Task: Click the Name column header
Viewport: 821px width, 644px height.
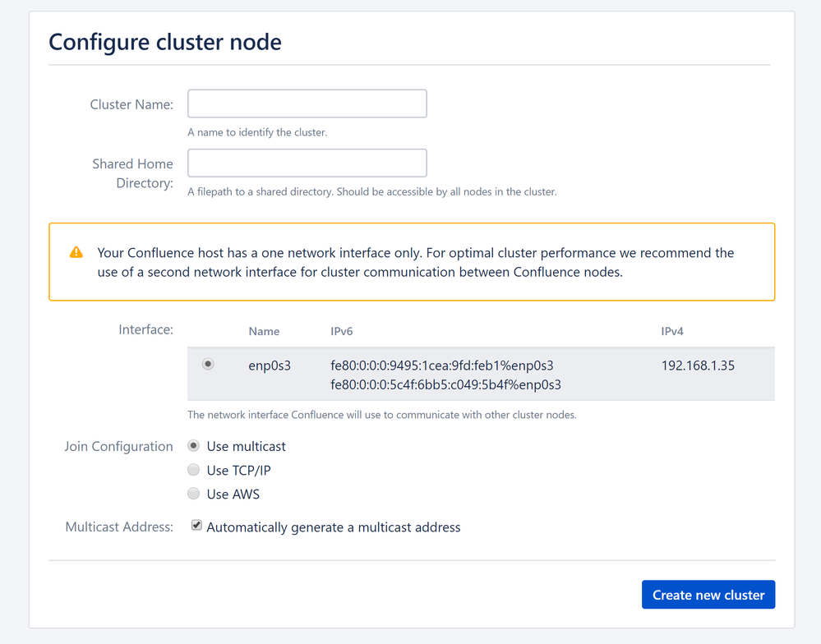Action: [x=264, y=331]
